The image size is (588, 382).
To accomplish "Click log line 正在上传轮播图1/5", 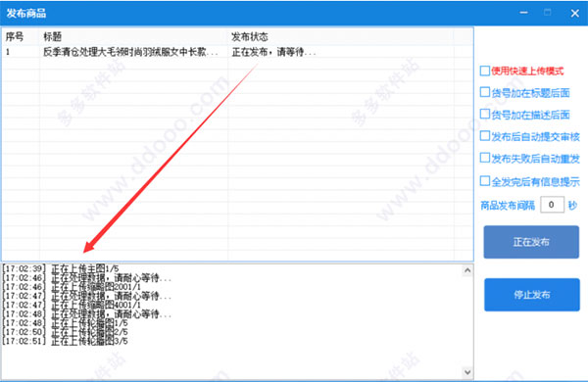I will [66, 323].
